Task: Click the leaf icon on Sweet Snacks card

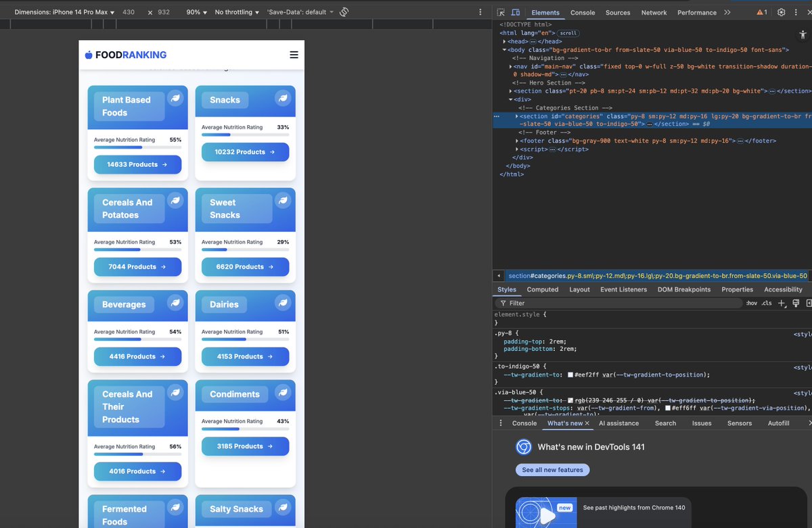Action: pyautogui.click(x=283, y=201)
